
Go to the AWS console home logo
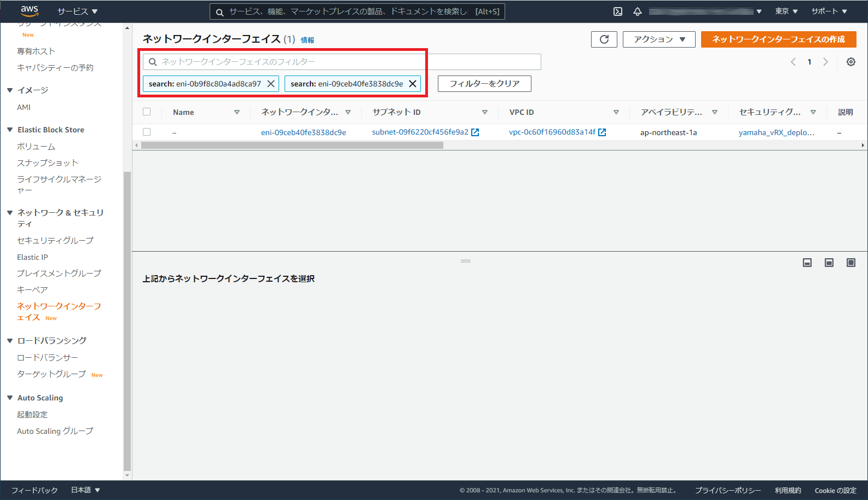(30, 11)
